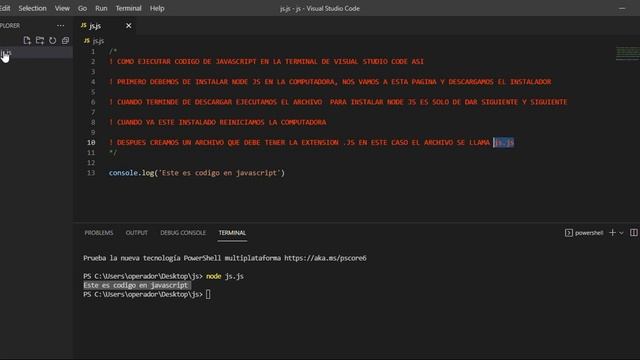The image size is (640, 360).
Task: Click the code minimap preview
Action: tap(628, 54)
